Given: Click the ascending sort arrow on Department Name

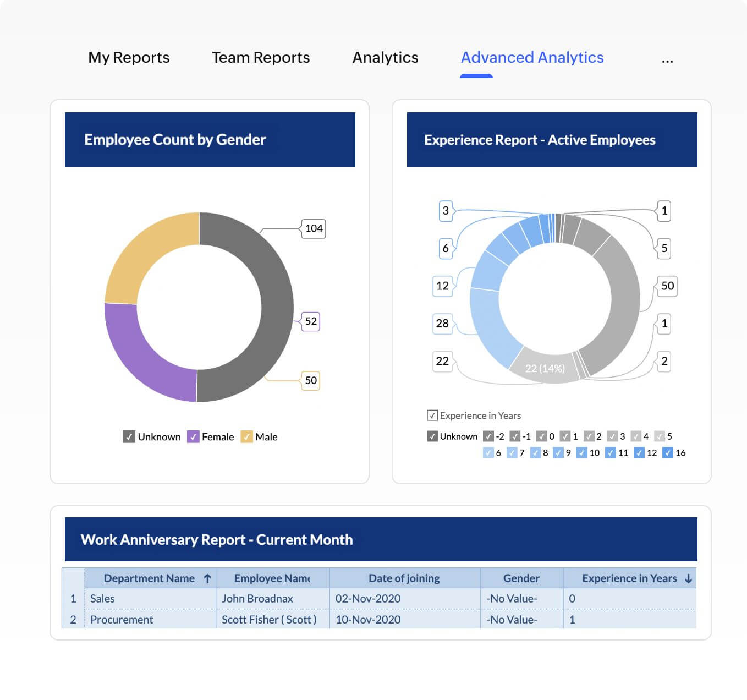Looking at the screenshot, I should tap(207, 578).
